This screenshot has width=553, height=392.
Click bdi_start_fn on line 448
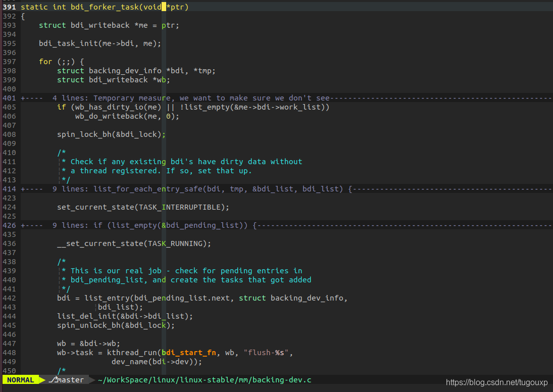click(x=189, y=353)
